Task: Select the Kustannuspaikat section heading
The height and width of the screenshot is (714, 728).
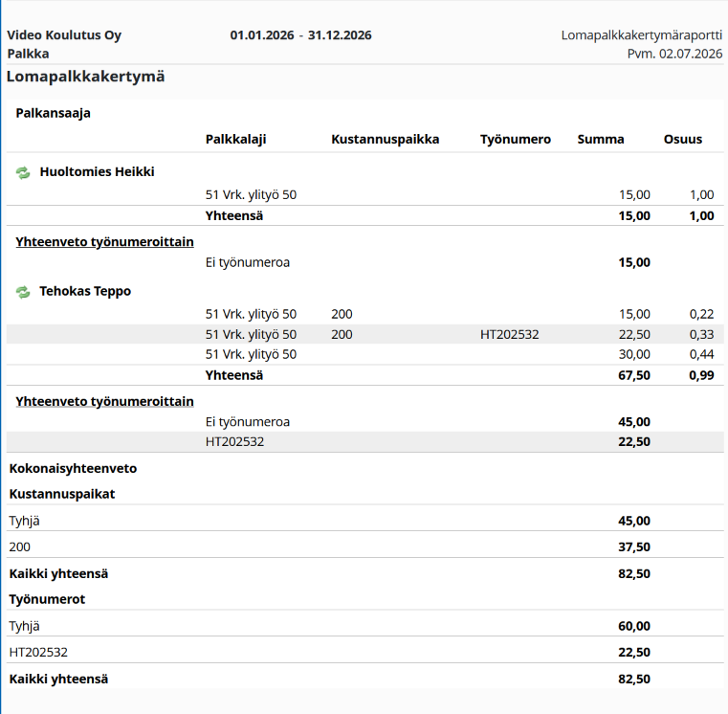Action: click(62, 494)
